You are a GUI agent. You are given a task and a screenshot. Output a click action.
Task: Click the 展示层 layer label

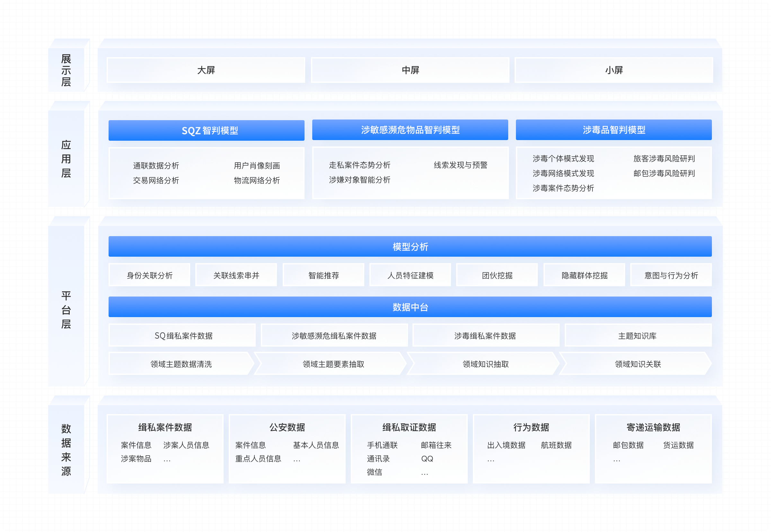66,70
